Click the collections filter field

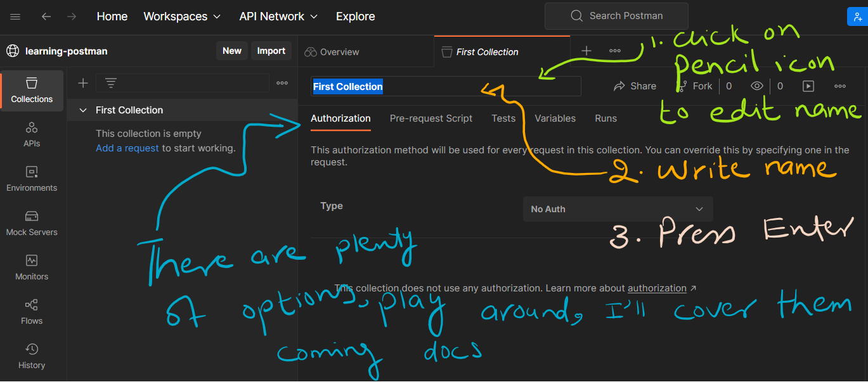point(183,83)
